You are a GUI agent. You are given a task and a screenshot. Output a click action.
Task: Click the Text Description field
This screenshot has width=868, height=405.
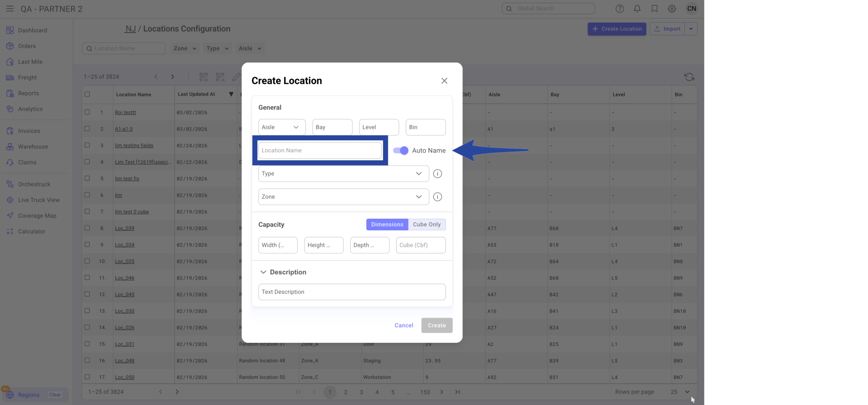(x=352, y=292)
